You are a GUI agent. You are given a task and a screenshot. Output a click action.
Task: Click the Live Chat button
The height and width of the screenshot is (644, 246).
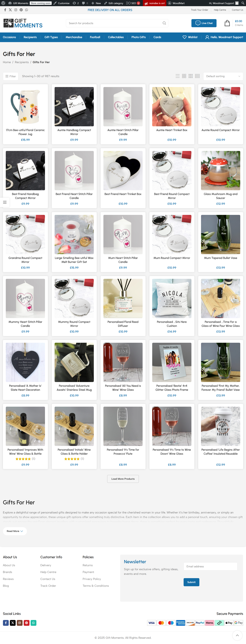204,23
